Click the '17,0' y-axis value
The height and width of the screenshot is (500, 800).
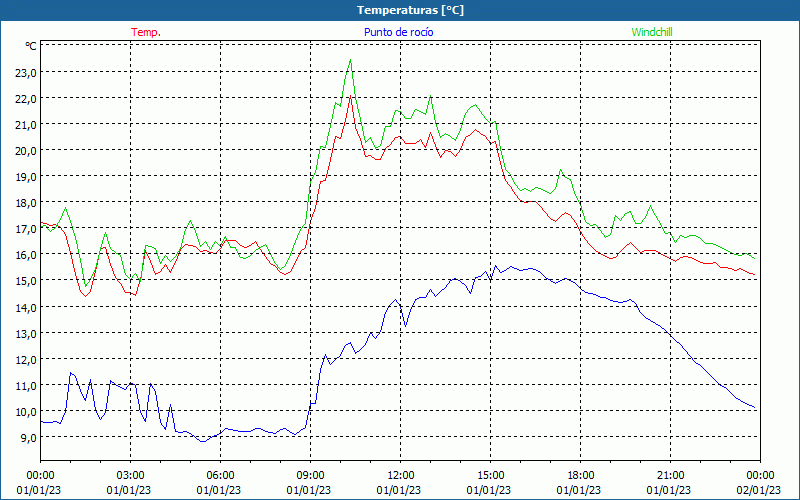[26, 229]
